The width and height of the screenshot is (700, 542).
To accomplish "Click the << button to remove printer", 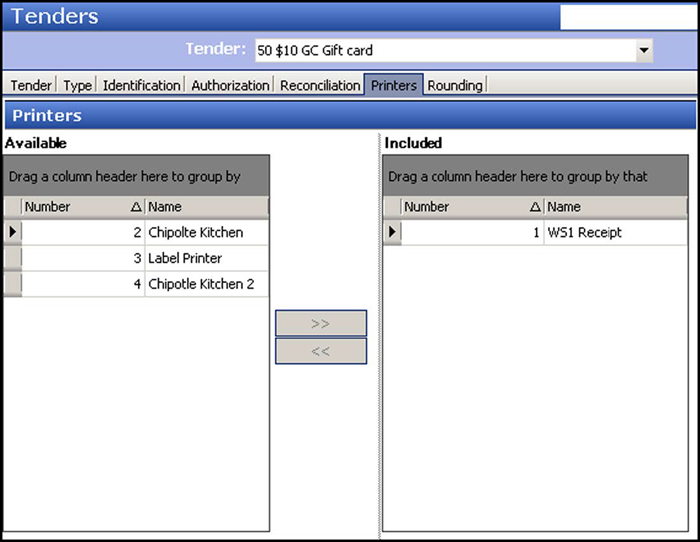I will click(x=321, y=351).
